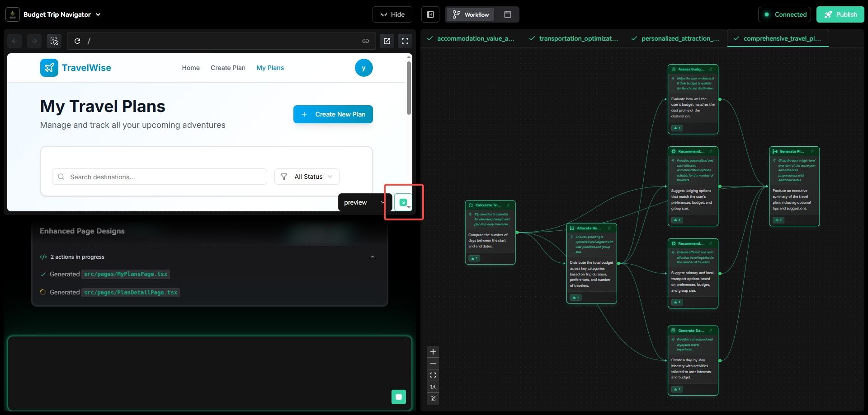This screenshot has width=868, height=415.
Task: Collapse the actions in progress list
Action: 373,257
